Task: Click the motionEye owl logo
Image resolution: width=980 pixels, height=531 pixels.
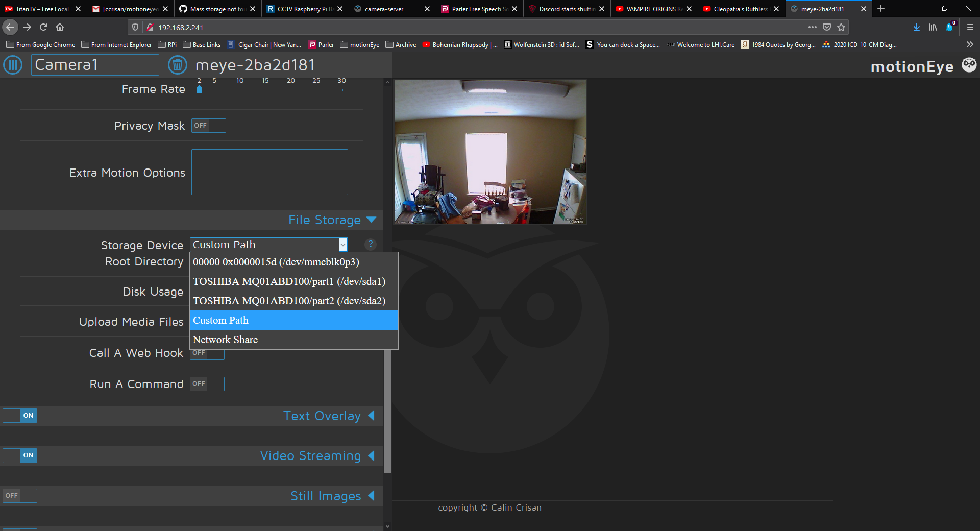Action: pyautogui.click(x=969, y=65)
